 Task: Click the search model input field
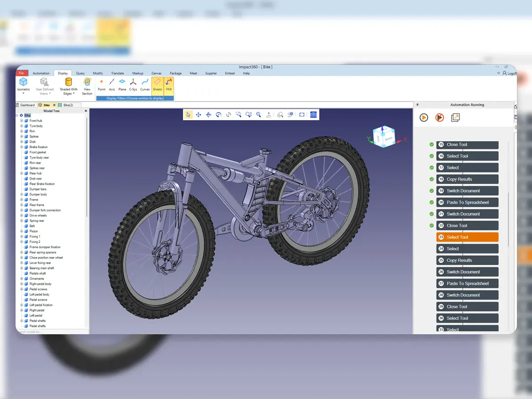click(x=51, y=332)
